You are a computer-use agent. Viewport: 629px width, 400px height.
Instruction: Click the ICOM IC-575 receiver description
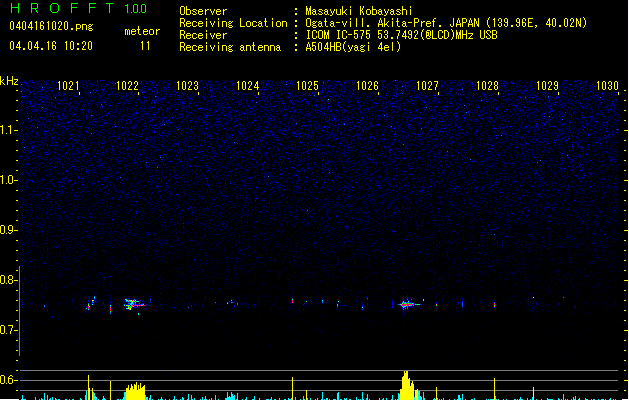(401, 35)
